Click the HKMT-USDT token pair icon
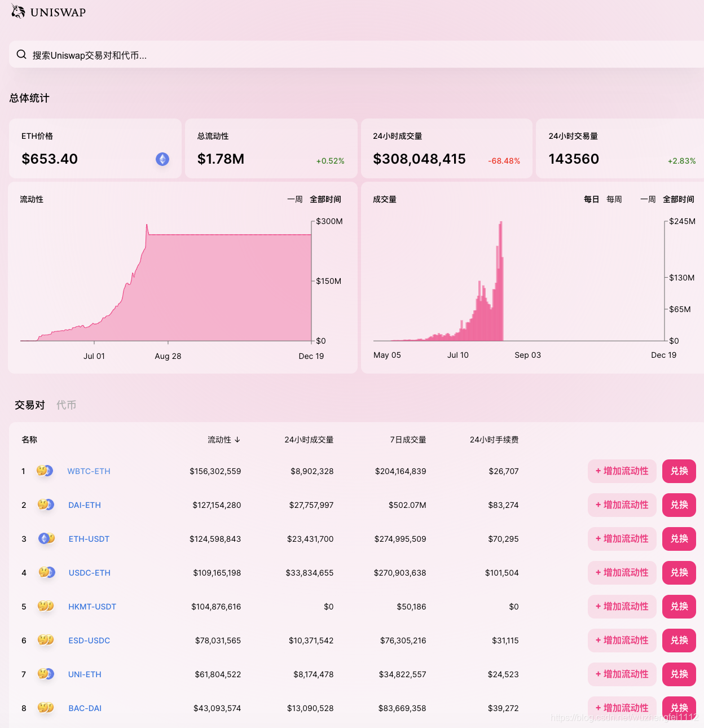 46,606
